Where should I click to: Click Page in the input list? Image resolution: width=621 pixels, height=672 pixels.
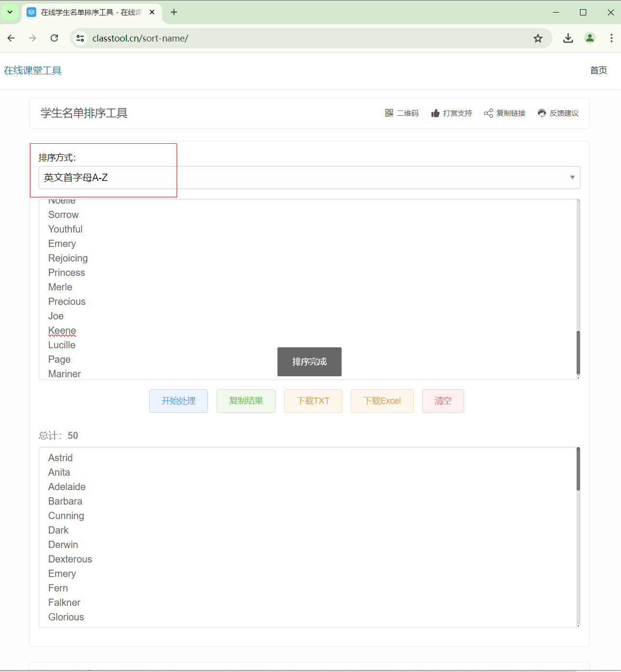coord(59,359)
